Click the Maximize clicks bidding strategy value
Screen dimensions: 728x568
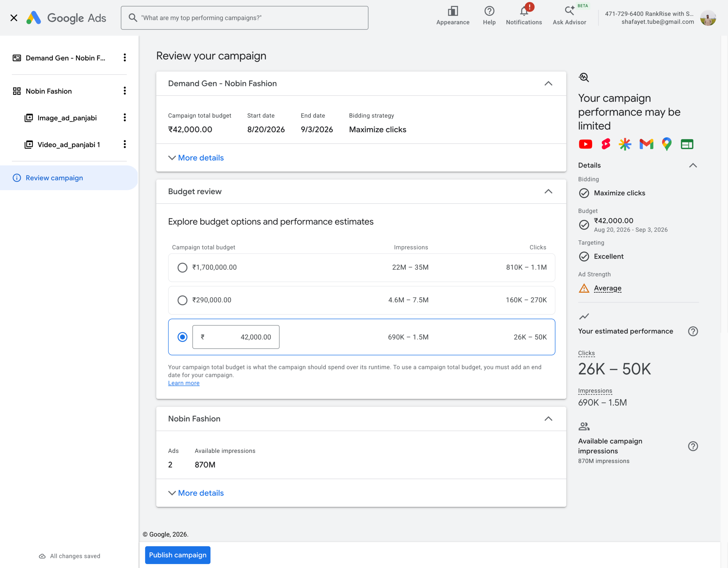pos(377,130)
